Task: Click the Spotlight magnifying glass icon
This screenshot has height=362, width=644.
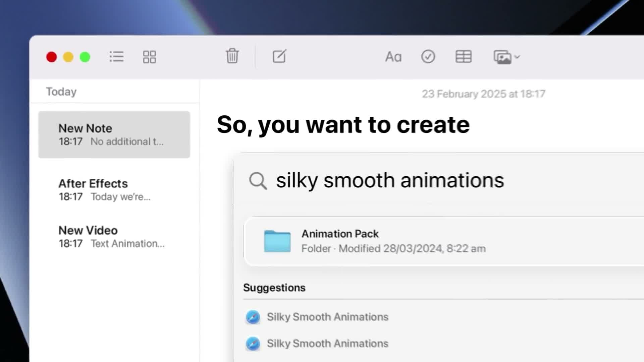Action: (258, 181)
